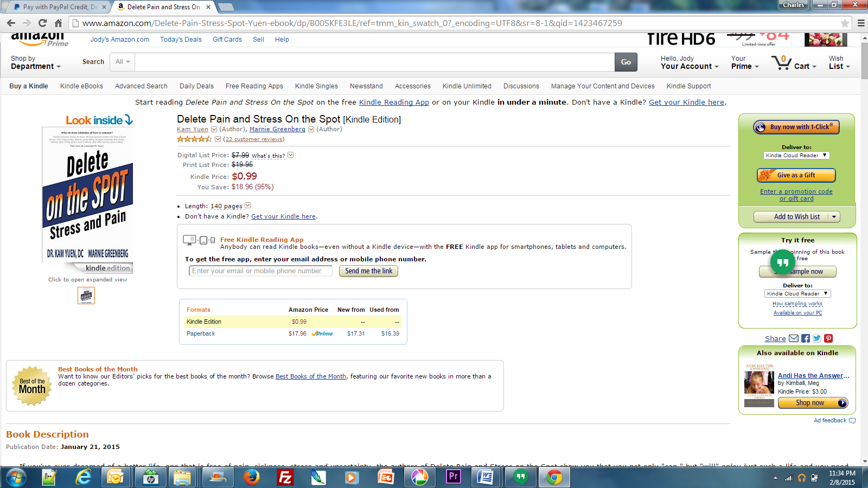
Task: Expand Deliver to dropdown under Buy now
Action: point(796,156)
